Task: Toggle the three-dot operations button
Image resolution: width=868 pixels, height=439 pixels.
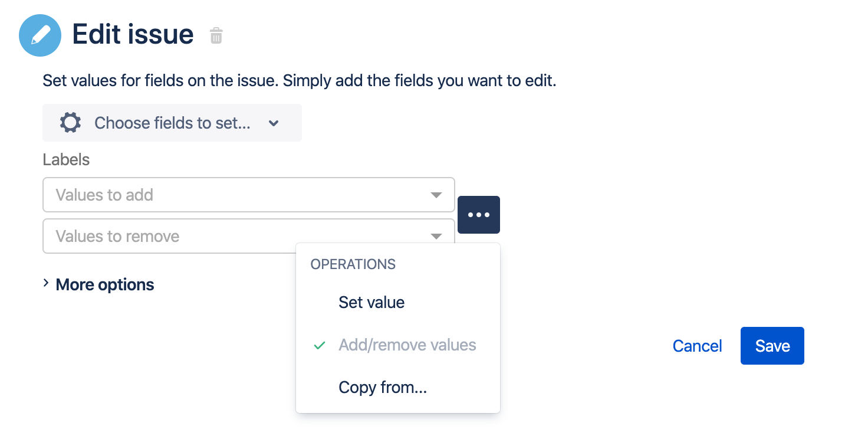Action: pyautogui.click(x=479, y=215)
